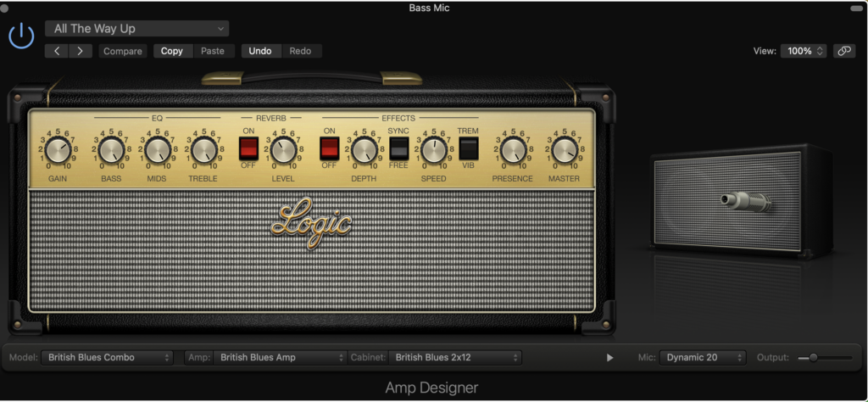Viewport: 868px width, 402px height.
Task: Click the Compare button
Action: [x=123, y=51]
